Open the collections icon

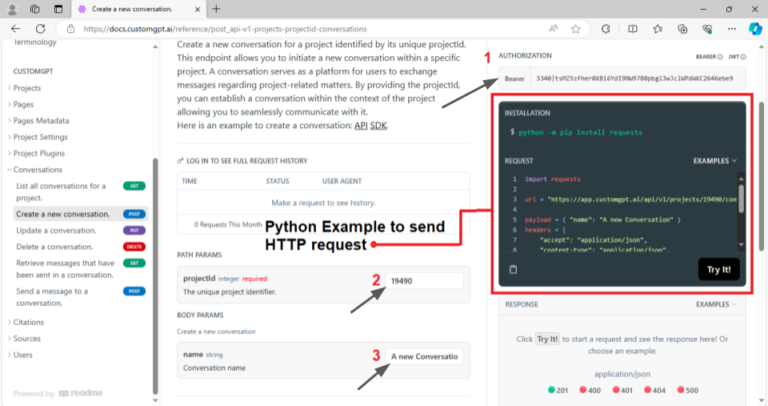(x=682, y=29)
